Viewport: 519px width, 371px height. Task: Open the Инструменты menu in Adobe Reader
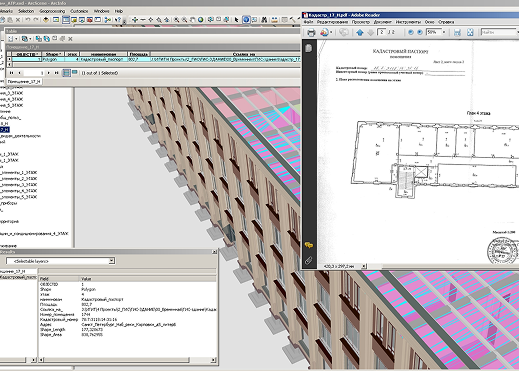tap(408, 22)
